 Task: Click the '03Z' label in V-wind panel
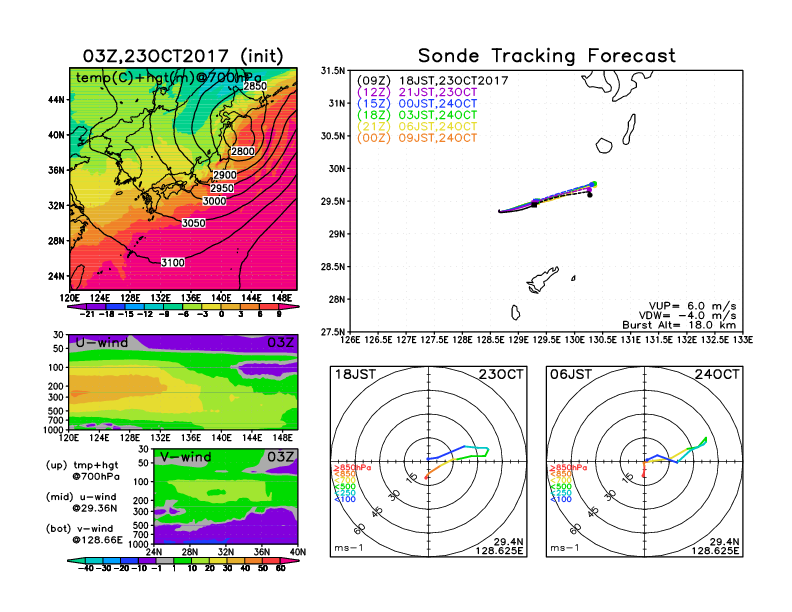click(280, 457)
